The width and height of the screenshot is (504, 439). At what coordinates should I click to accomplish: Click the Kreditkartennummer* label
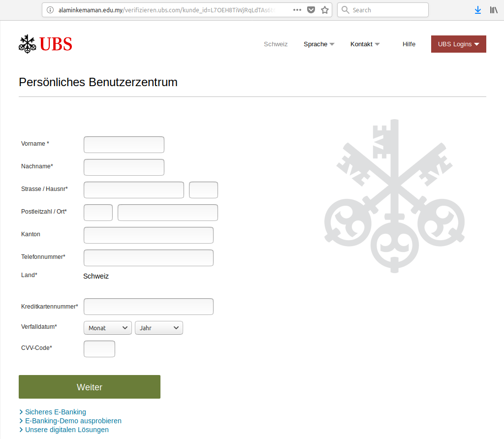coord(50,307)
